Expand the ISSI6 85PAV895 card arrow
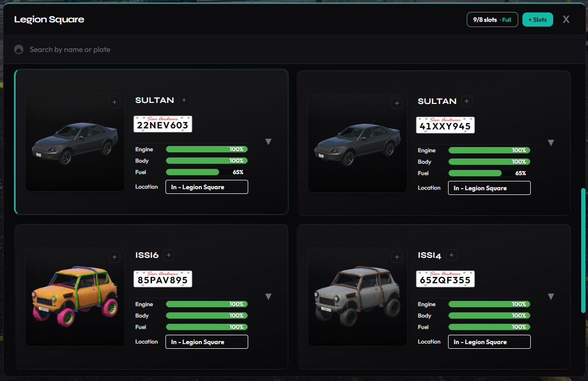588x381 pixels. coord(268,297)
